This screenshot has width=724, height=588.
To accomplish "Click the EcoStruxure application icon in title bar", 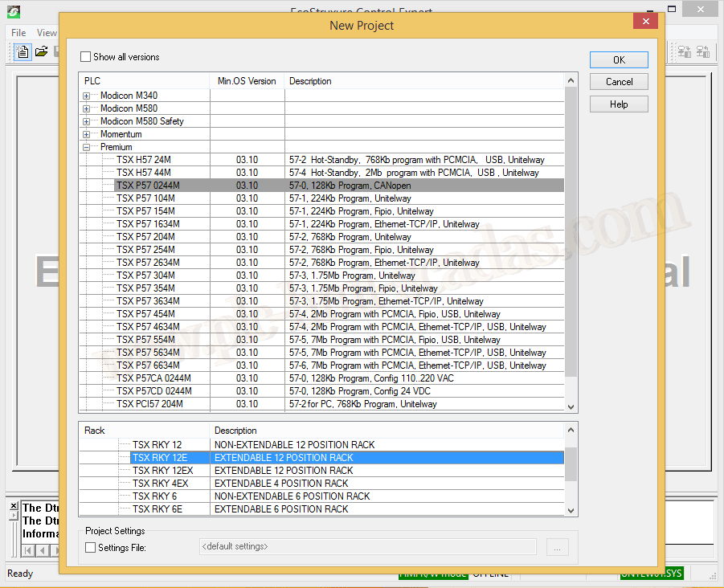I will pos(14,13).
